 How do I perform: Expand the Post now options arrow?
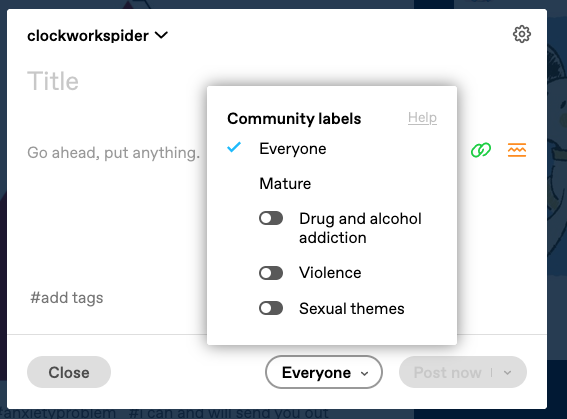point(508,373)
